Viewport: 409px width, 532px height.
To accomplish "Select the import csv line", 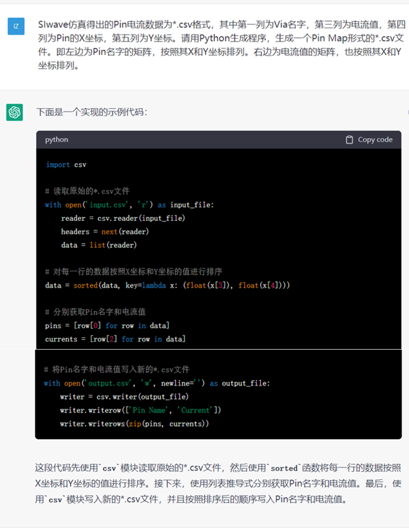I will [x=66, y=164].
